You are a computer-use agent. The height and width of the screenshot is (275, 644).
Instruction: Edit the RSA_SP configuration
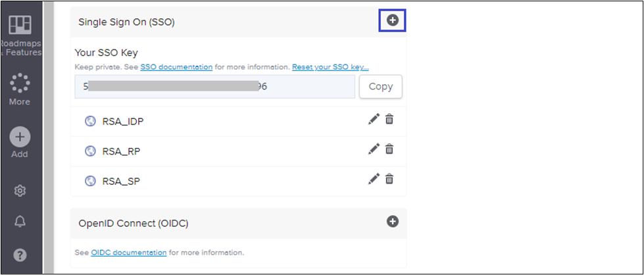click(x=374, y=178)
